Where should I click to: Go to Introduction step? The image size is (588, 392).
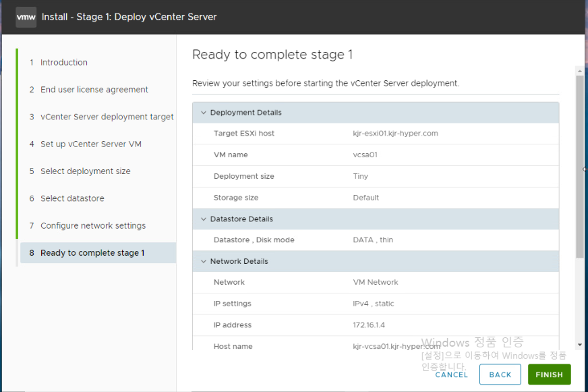64,62
